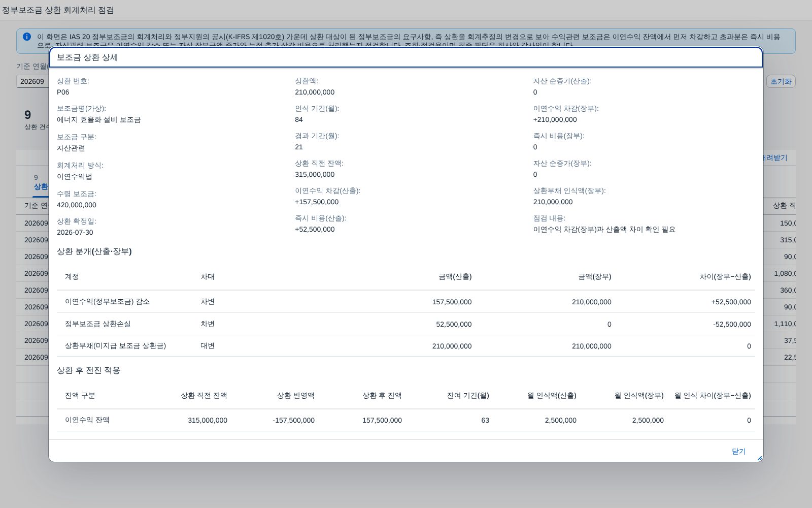Click the 금액(산출) column header

pyautogui.click(x=455, y=276)
